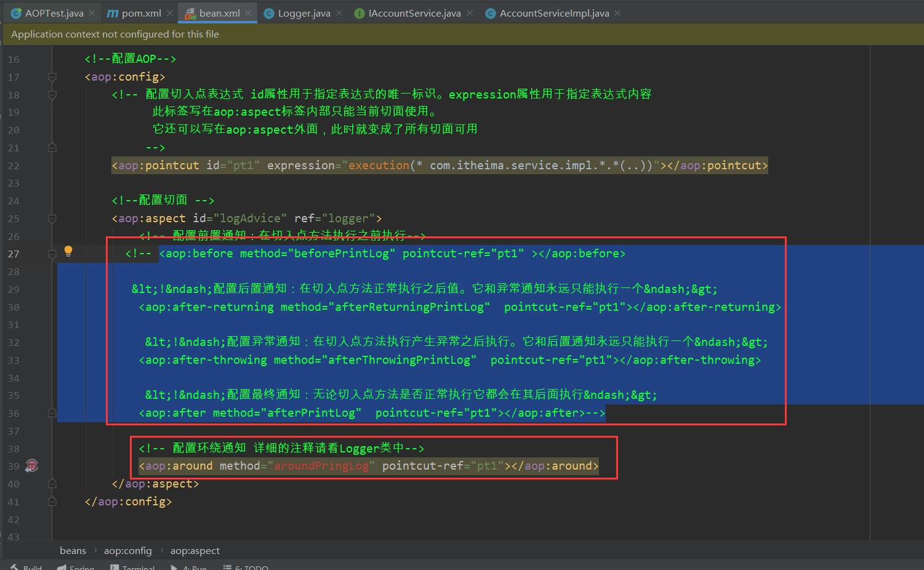
Task: Click the pointcut id value "pt1" on line 22
Action: coord(243,166)
